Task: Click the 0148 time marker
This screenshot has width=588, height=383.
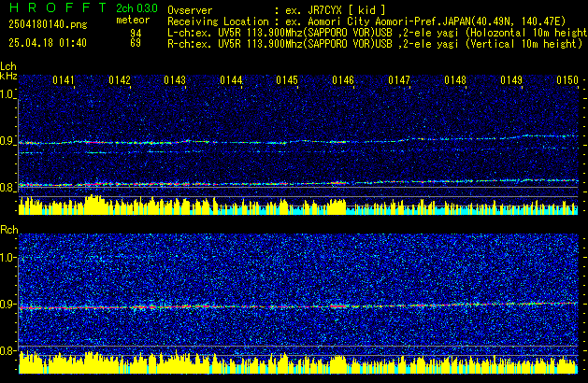Action: (x=455, y=80)
